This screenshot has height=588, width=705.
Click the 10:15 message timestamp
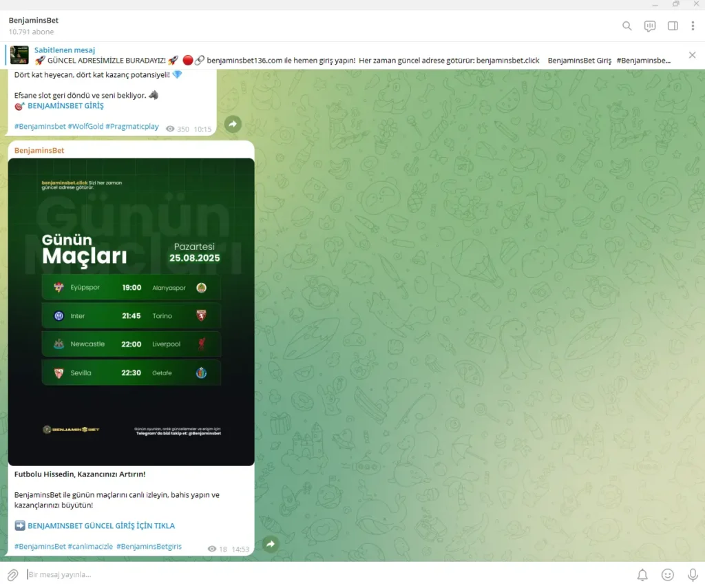(x=202, y=129)
